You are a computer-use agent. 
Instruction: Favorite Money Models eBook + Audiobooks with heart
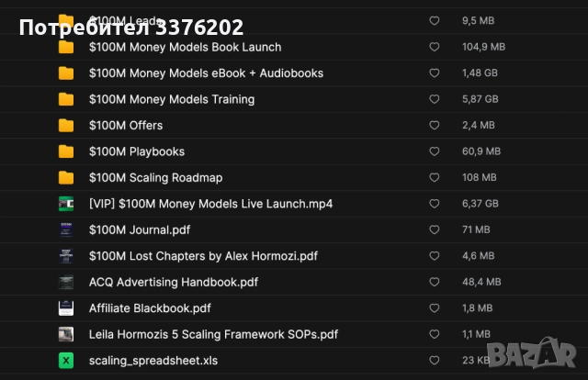click(x=435, y=73)
